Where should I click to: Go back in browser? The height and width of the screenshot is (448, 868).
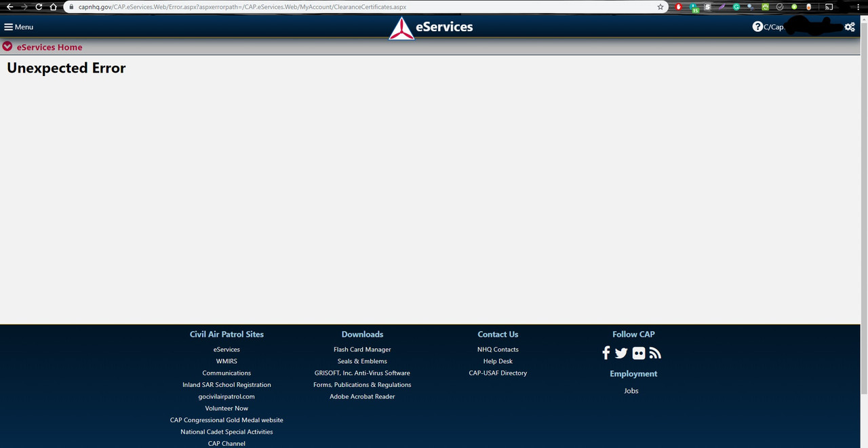(x=9, y=7)
